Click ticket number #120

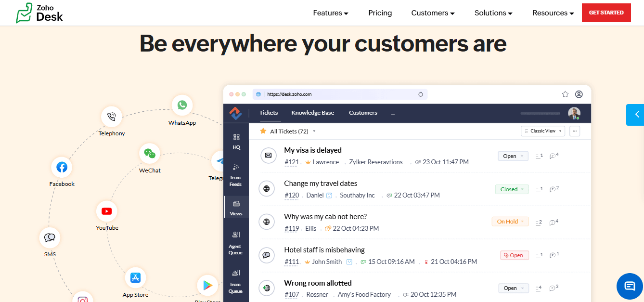point(292,196)
